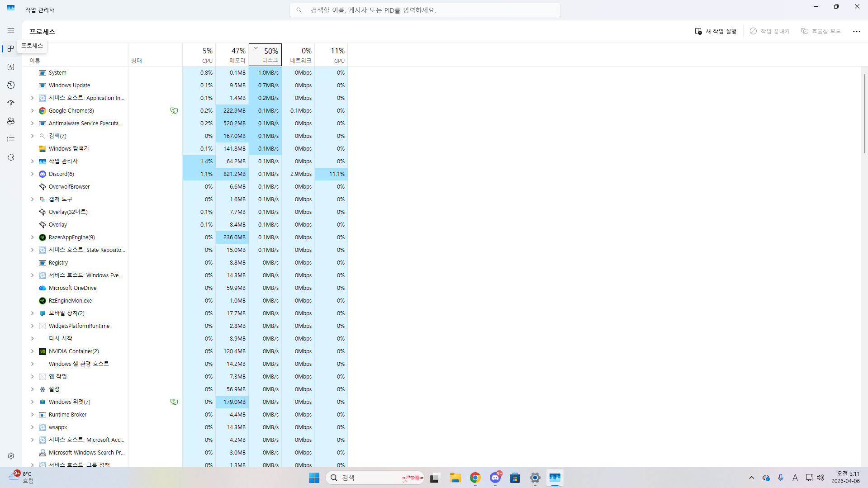
Task: Expand the Windows 위젯(7) process group
Action: [x=32, y=402]
